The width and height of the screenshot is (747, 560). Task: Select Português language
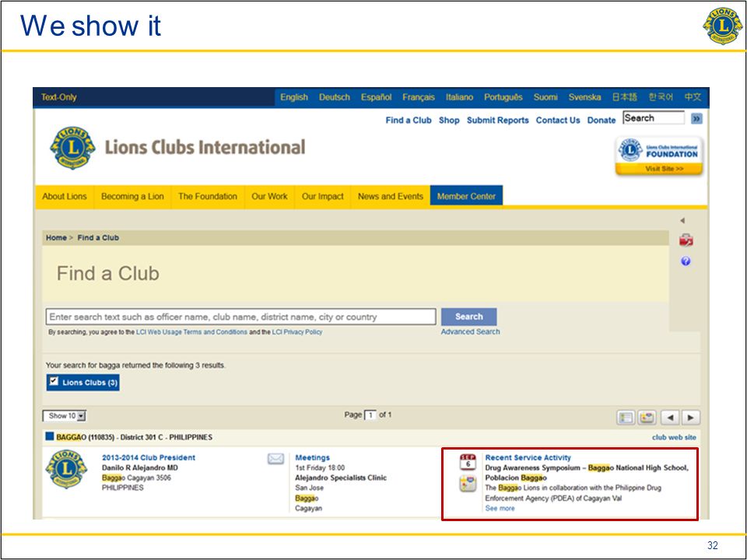[503, 97]
